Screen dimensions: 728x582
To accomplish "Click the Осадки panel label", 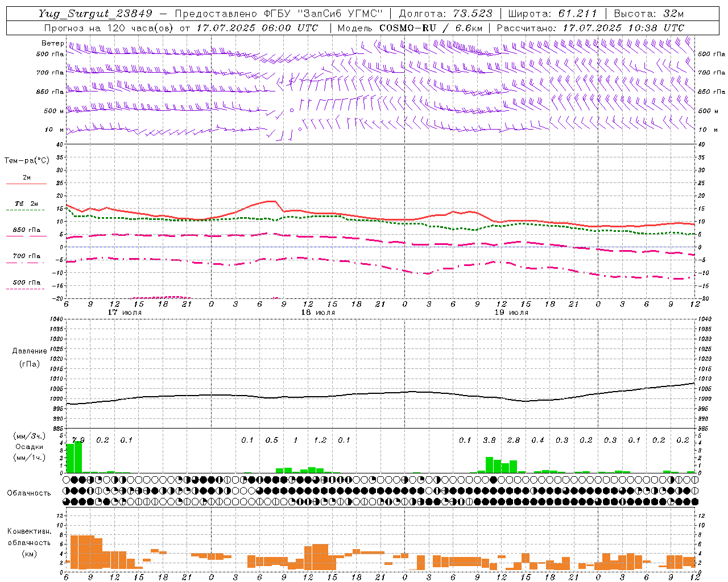I will click(29, 447).
